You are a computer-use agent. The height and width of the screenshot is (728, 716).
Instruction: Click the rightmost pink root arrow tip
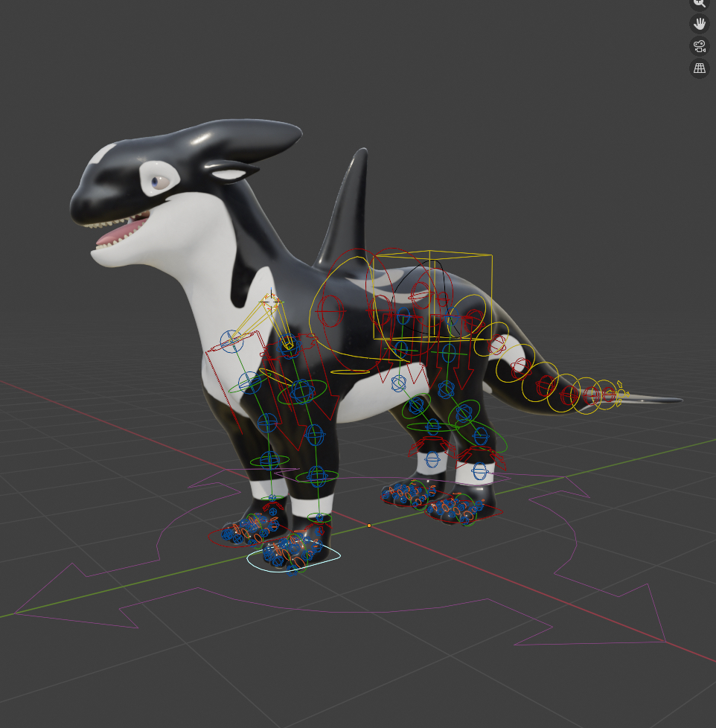click(x=664, y=639)
